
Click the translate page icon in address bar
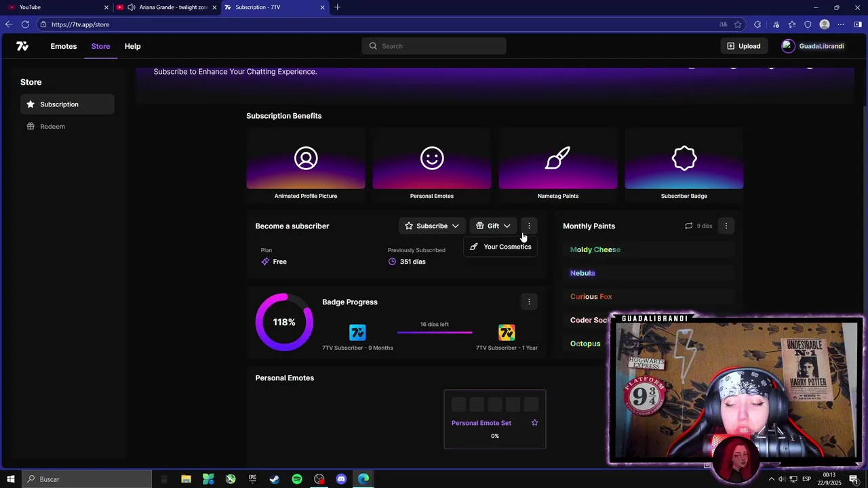tap(724, 24)
